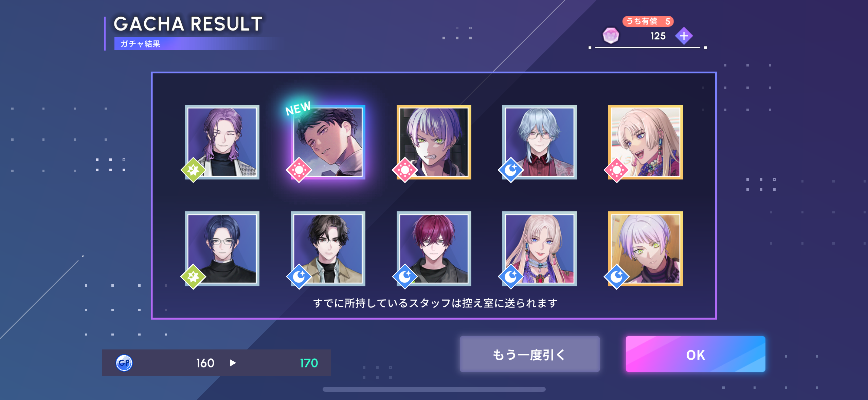Click the blue moon badge on glasses card
The width and height of the screenshot is (868, 400).
[x=511, y=170]
